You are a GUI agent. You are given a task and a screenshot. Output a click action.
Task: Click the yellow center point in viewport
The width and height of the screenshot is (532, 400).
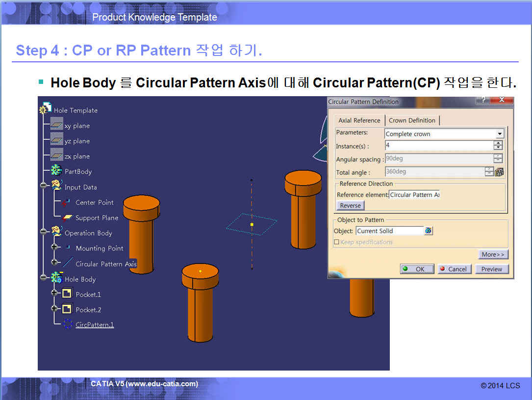tap(252, 224)
